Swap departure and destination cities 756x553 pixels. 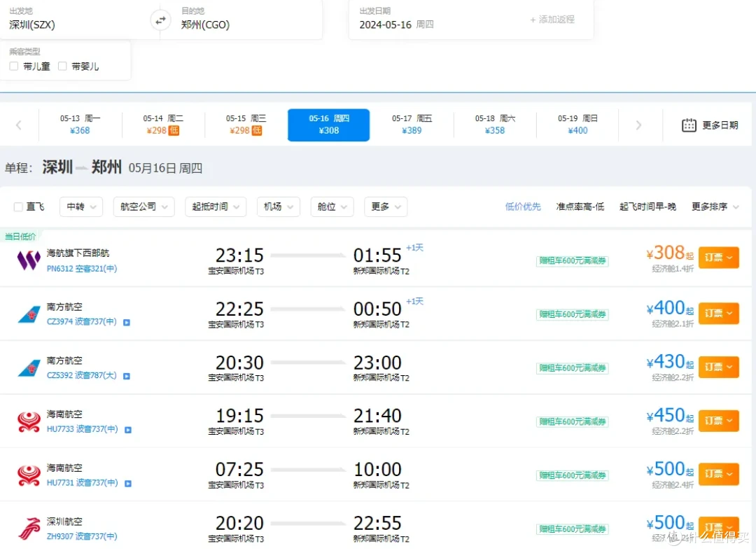160,20
